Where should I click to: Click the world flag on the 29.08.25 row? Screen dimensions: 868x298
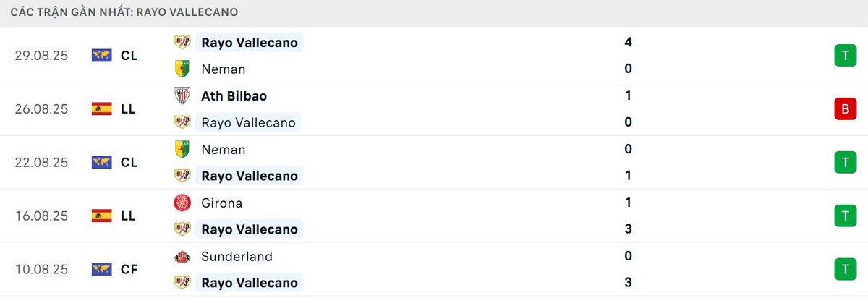click(x=101, y=56)
